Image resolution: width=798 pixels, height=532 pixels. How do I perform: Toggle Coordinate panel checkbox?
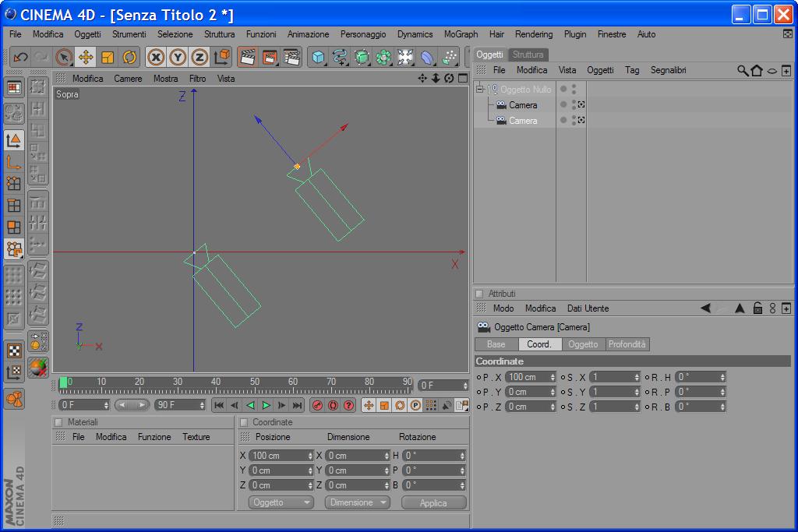pyautogui.click(x=243, y=422)
